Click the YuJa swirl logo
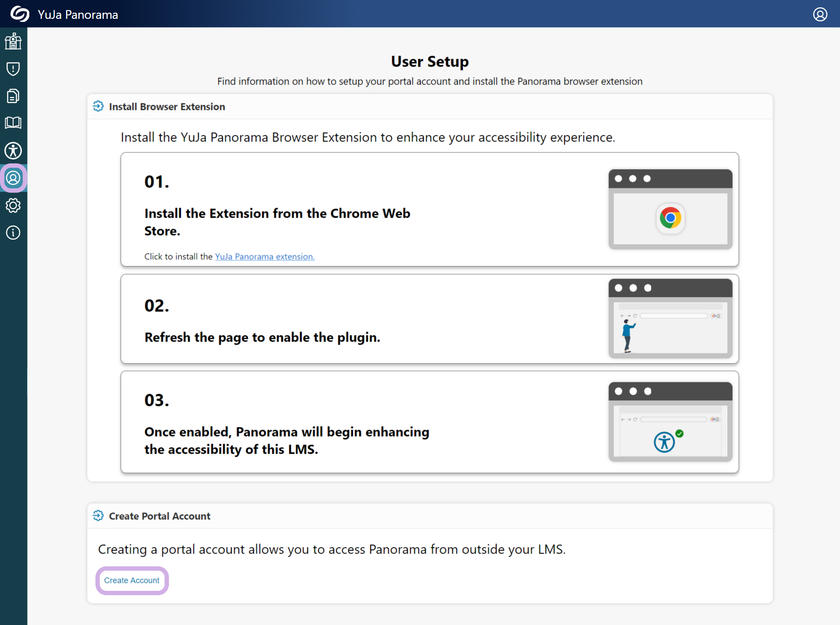Viewport: 840px width, 625px height. tap(20, 14)
